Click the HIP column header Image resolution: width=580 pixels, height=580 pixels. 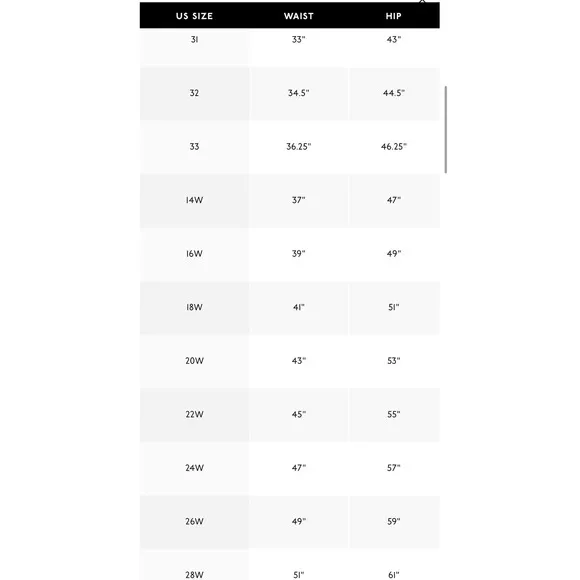point(393,16)
